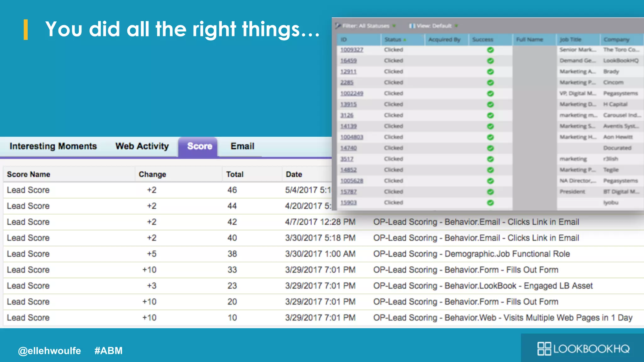
Task: Open the Filter: All Statuses dropdown
Action: (366, 26)
